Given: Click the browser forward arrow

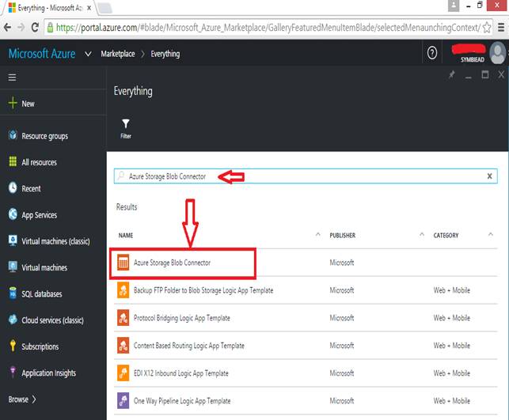Looking at the screenshot, I should click(x=21, y=27).
